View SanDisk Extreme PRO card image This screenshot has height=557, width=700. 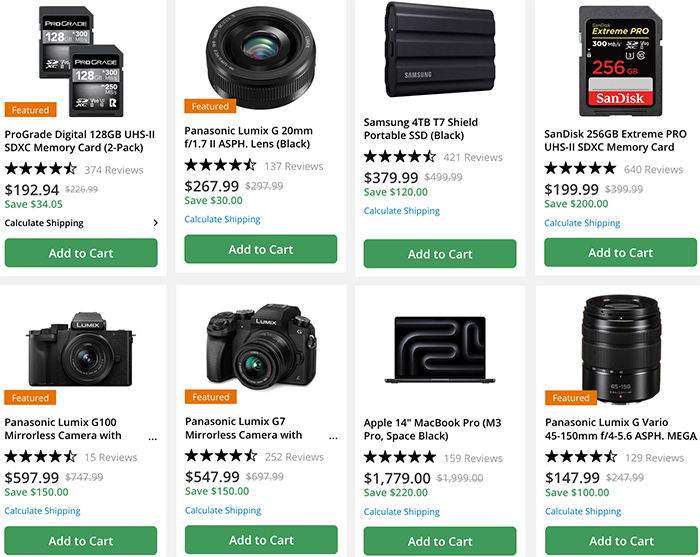(619, 60)
